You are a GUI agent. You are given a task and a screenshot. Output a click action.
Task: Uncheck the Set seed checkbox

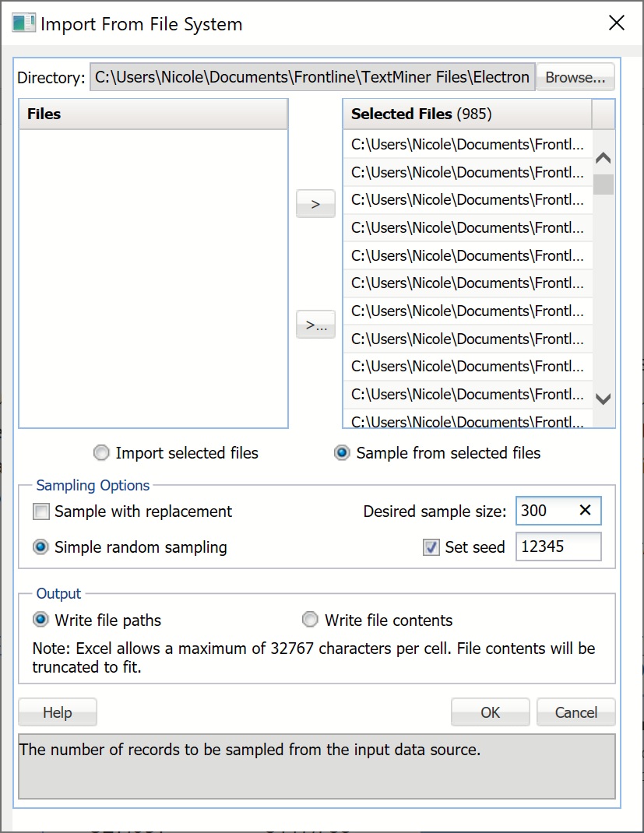click(x=431, y=547)
